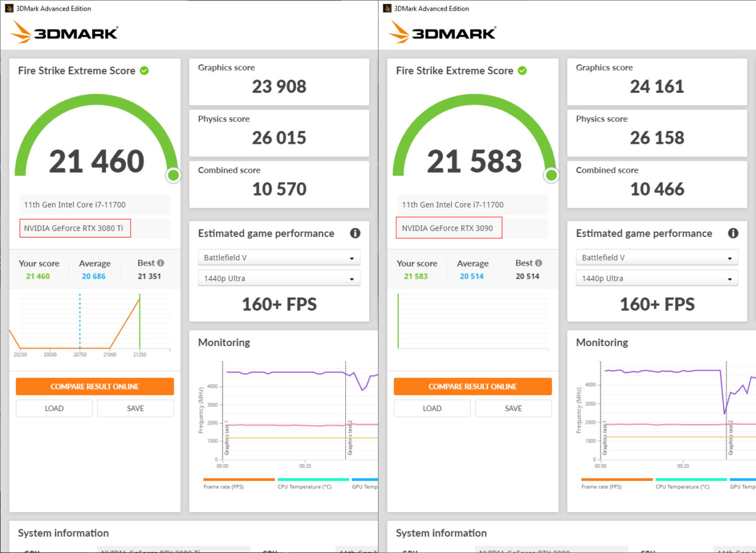Click Average 20 514 value in right window

472,276
